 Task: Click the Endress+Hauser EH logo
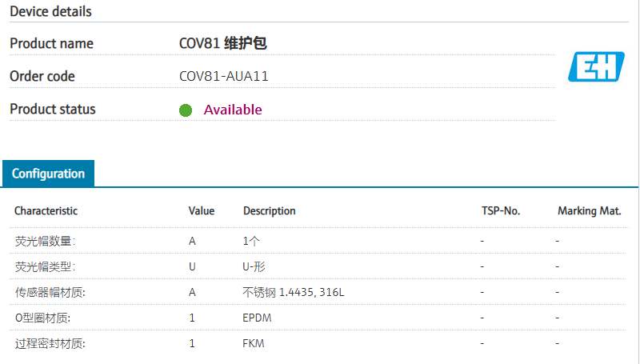[x=595, y=66]
